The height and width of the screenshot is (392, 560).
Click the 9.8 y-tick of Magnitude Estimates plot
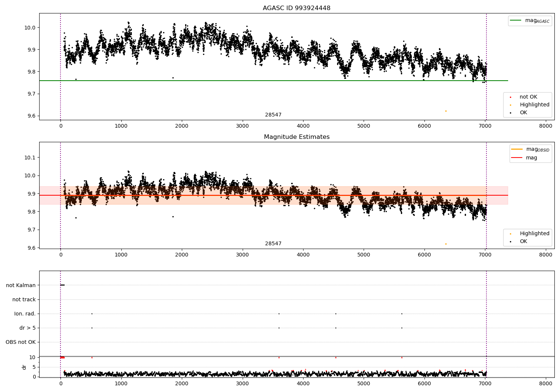pyautogui.click(x=31, y=212)
